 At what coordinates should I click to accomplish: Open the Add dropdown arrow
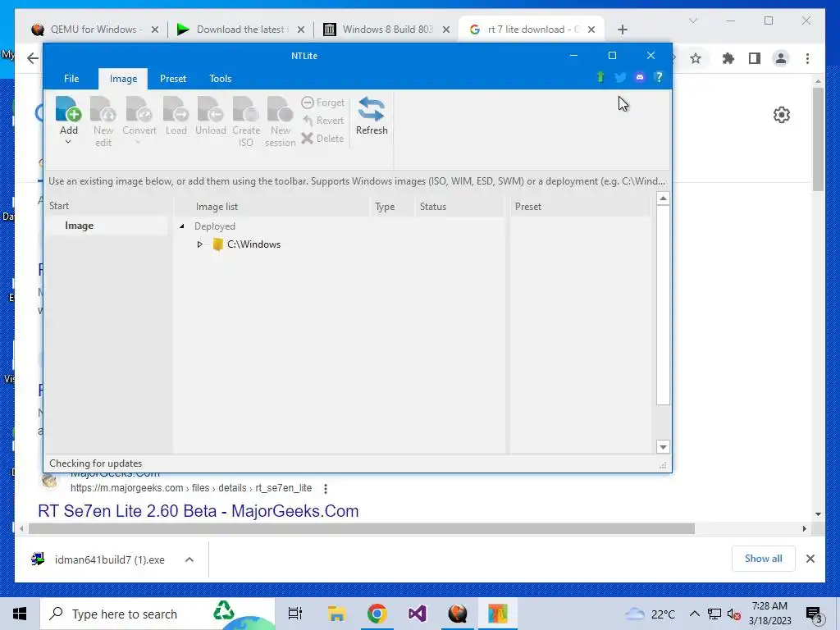tap(68, 142)
